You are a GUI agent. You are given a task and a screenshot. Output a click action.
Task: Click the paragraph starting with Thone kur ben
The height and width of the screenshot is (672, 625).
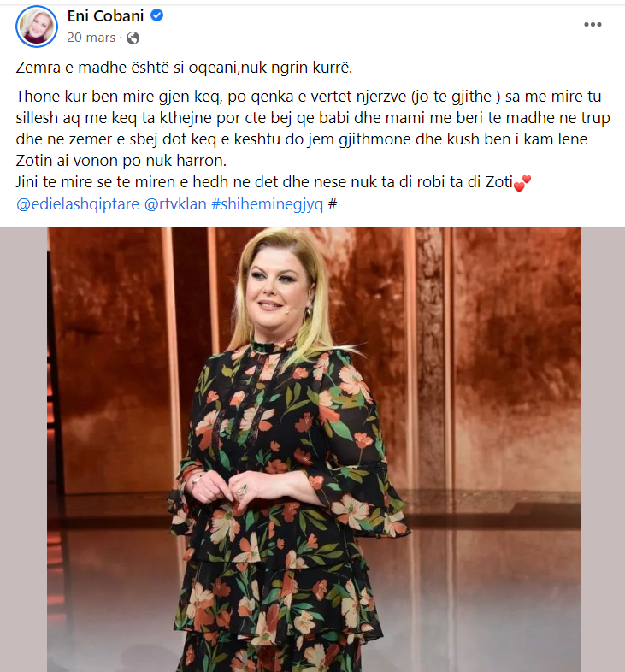pyautogui.click(x=313, y=128)
